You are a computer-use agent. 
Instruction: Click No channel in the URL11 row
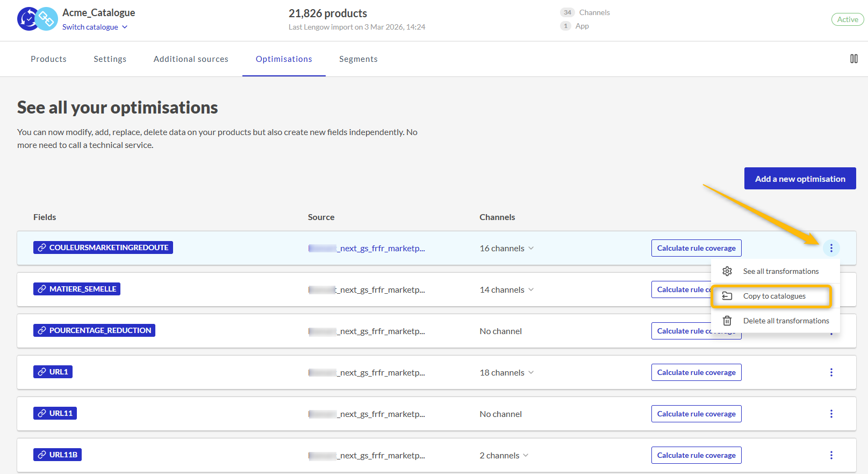[x=500, y=414]
